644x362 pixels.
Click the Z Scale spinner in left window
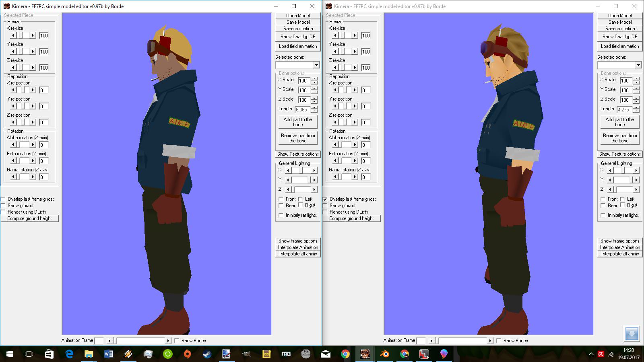pos(314,100)
